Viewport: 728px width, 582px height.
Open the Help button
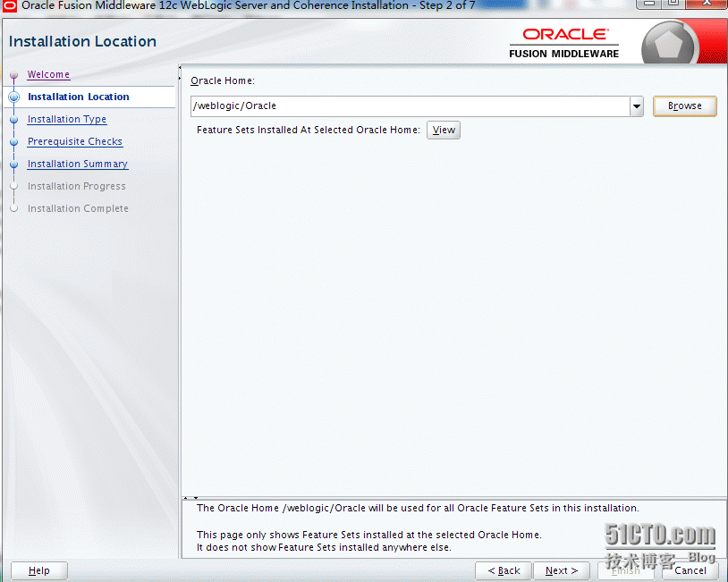pyautogui.click(x=39, y=570)
